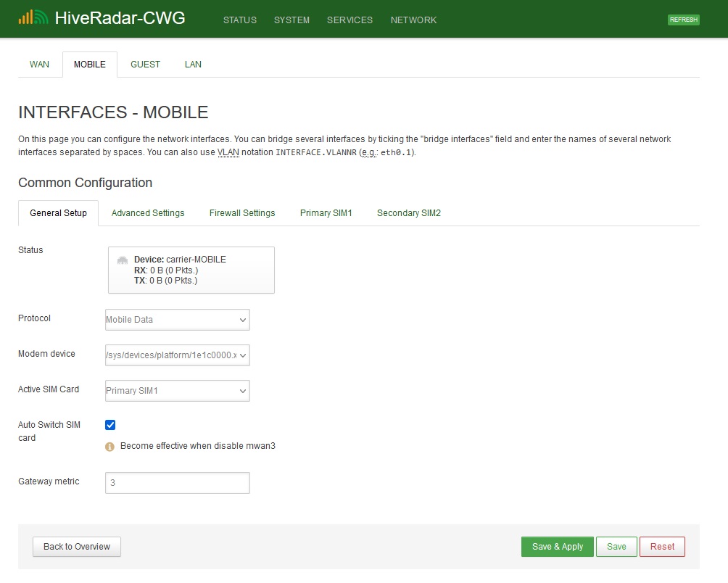Enable Auto Switch SIM card checkbox
Screen dimensions: 728x583
tap(110, 425)
